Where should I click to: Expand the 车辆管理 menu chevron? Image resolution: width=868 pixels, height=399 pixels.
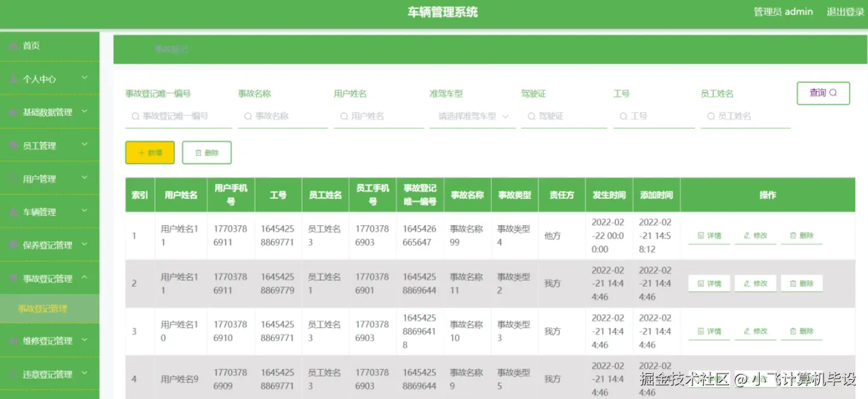pyautogui.click(x=85, y=211)
